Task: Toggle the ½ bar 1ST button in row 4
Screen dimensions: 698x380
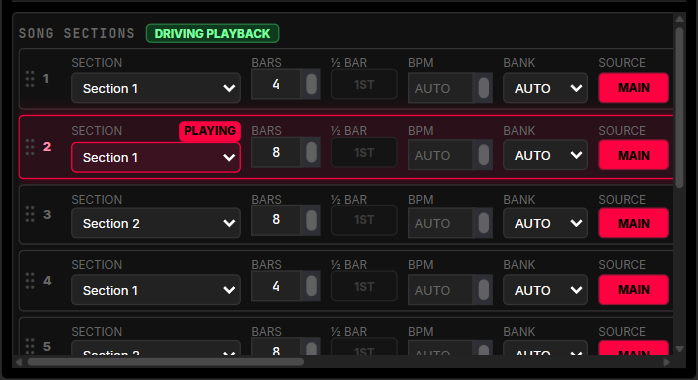Action: (x=364, y=286)
